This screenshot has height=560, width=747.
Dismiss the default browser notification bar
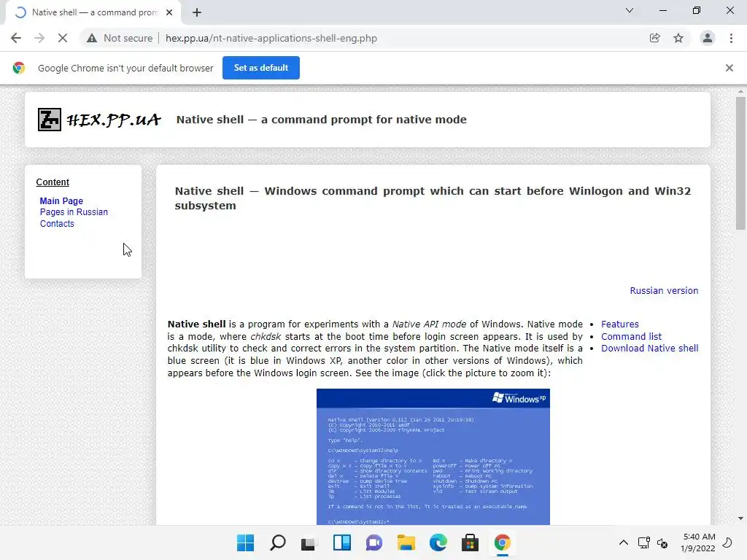click(729, 68)
